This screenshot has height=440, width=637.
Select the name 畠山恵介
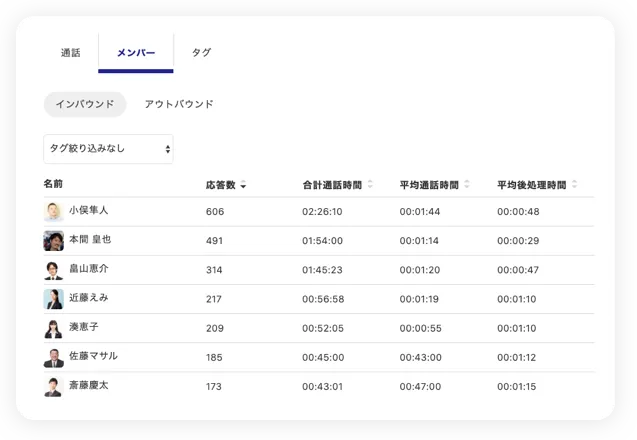(89, 269)
